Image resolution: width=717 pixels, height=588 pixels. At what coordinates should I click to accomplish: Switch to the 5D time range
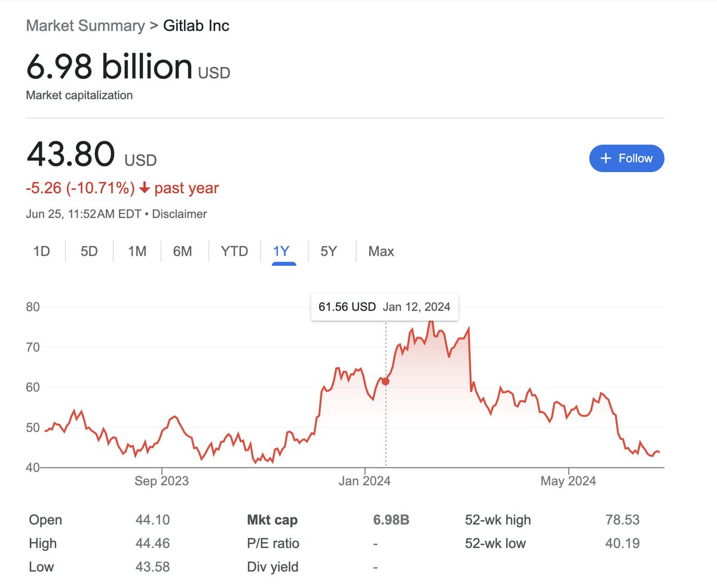(89, 252)
